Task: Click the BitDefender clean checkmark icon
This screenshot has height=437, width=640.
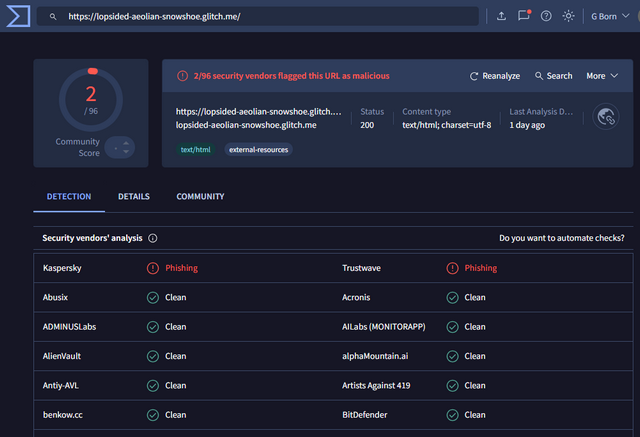Action: (452, 415)
